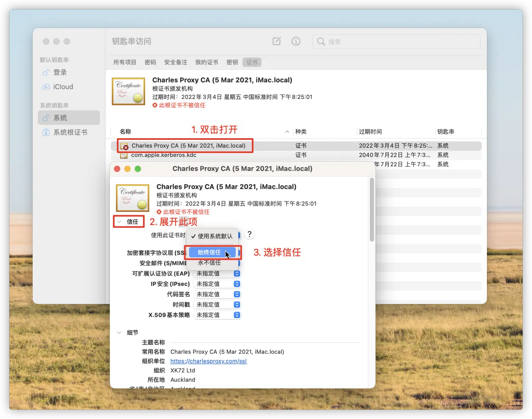Click the lock icon beside 系统

(x=46, y=118)
